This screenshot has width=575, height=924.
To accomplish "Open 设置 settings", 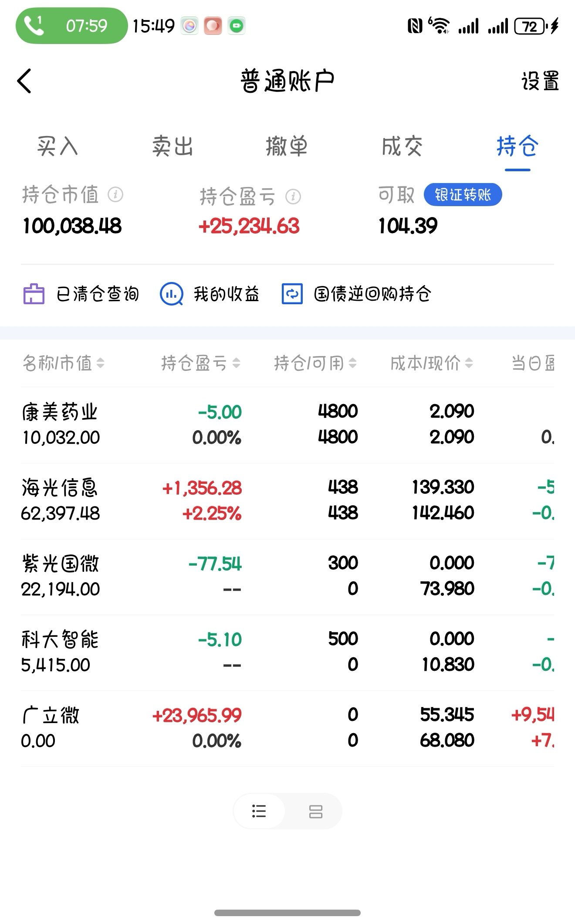I will (x=540, y=81).
